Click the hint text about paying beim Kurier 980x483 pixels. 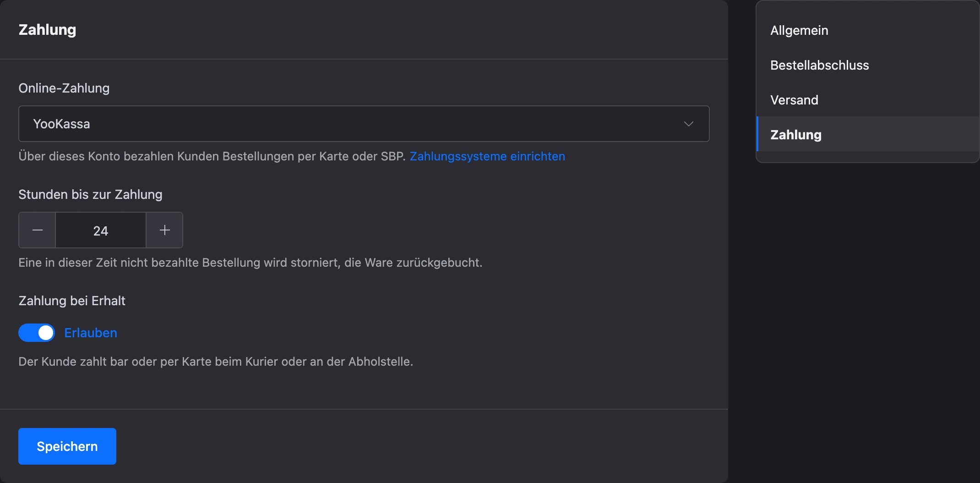216,362
